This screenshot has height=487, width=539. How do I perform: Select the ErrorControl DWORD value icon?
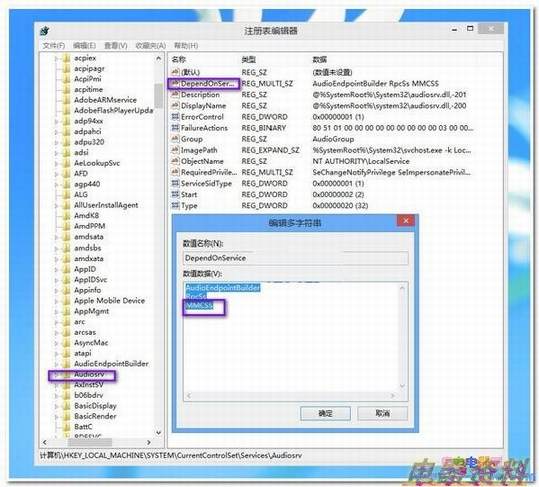pos(175,117)
